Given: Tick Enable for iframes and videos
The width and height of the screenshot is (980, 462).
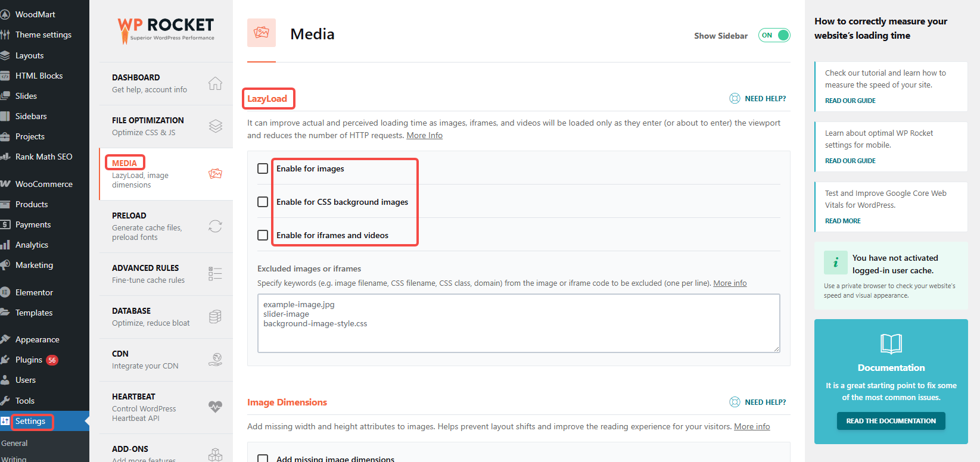Looking at the screenshot, I should pyautogui.click(x=263, y=235).
